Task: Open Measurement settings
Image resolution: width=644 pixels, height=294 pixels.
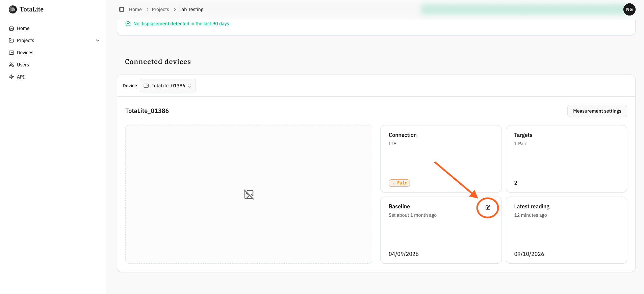Action: [x=597, y=111]
